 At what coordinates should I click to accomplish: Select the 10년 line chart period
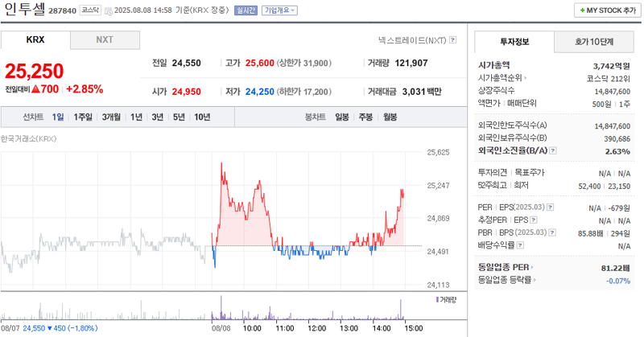coord(203,117)
